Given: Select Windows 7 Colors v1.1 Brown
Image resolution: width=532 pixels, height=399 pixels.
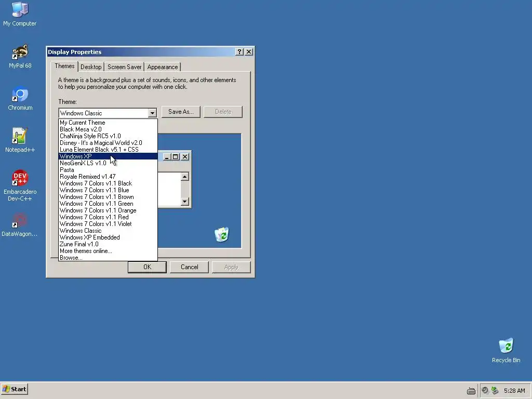Looking at the screenshot, I should point(108,197).
